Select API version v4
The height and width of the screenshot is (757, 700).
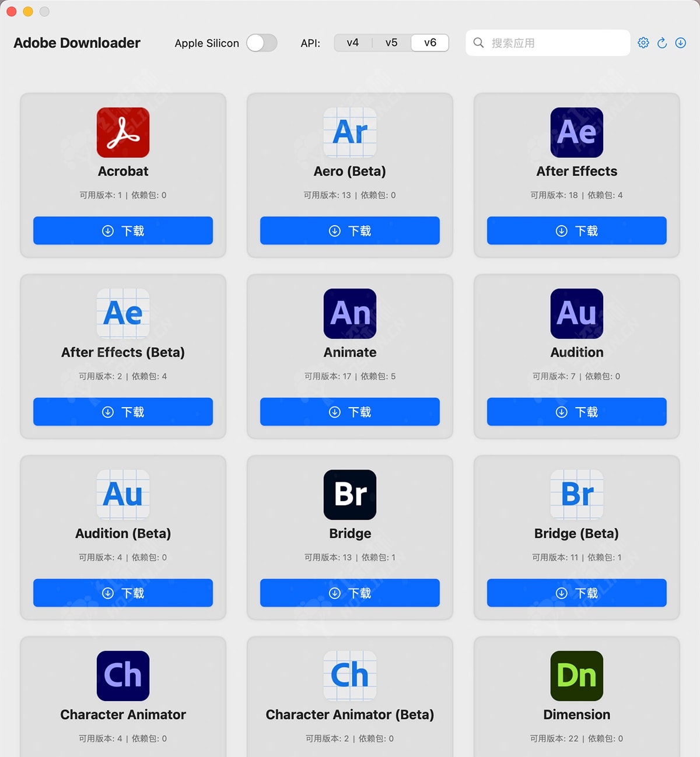(353, 43)
